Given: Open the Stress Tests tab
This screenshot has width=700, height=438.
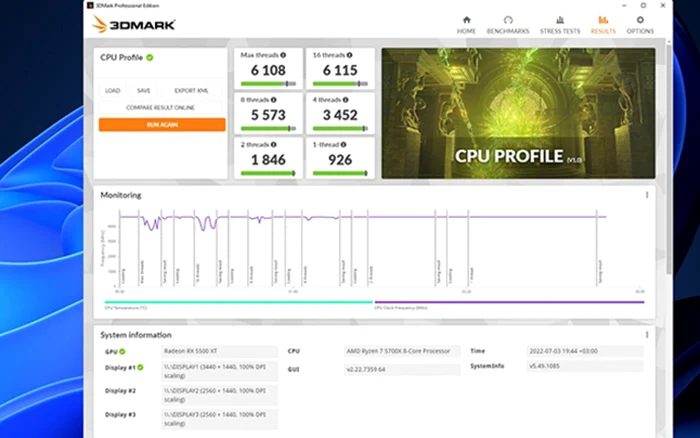Looking at the screenshot, I should pyautogui.click(x=560, y=25).
